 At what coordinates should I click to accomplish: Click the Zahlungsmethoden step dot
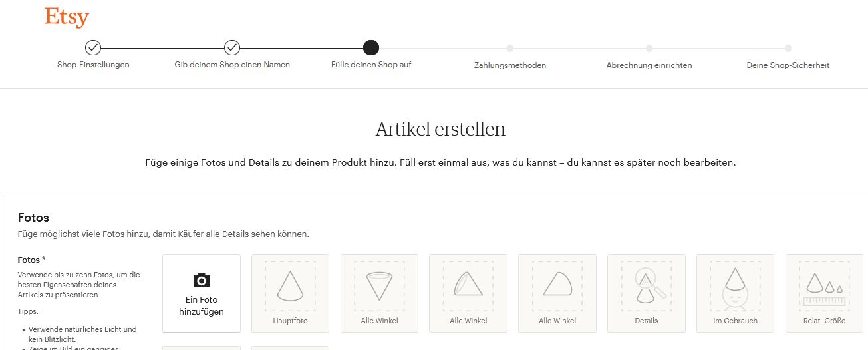[510, 48]
